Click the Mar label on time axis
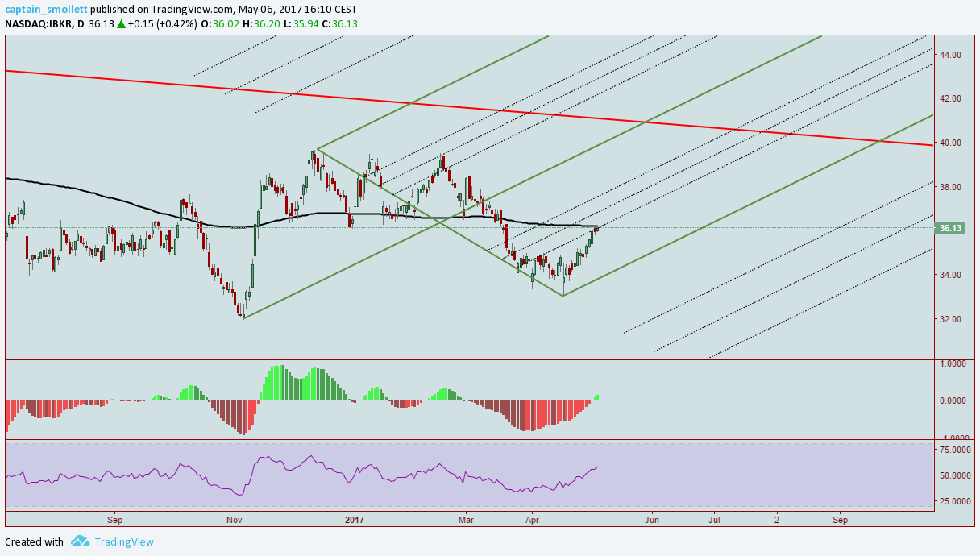Image resolution: width=980 pixels, height=556 pixels. tap(467, 521)
